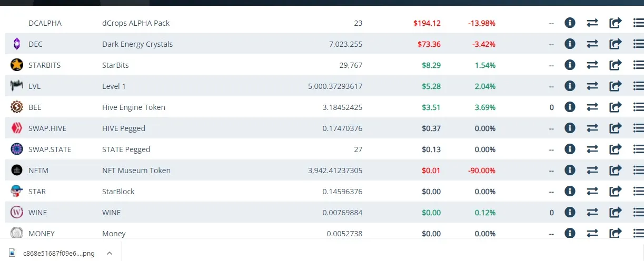Click the 5,000.37293617 LVL balance
The image size is (644, 261).
[x=335, y=86]
